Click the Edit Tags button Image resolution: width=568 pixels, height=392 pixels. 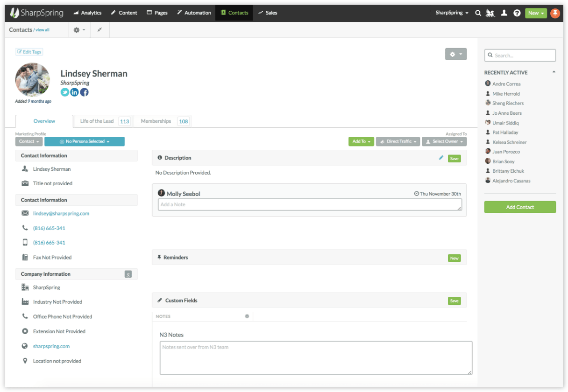pyautogui.click(x=29, y=52)
